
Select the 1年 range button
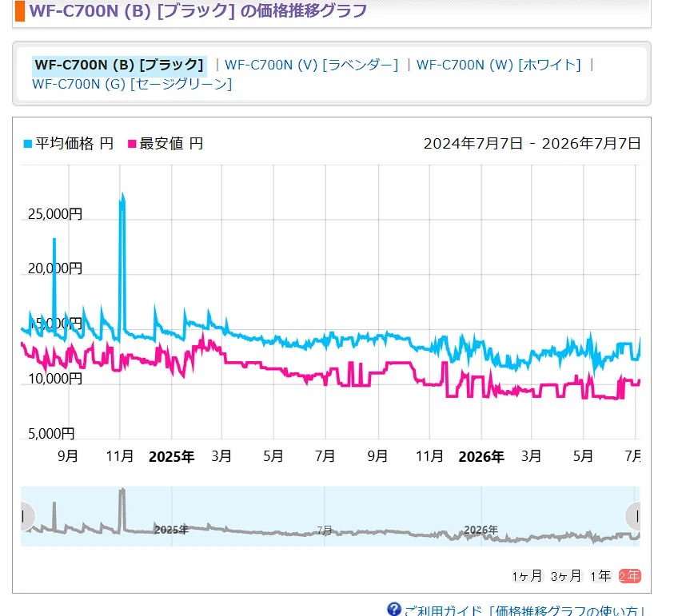click(600, 575)
